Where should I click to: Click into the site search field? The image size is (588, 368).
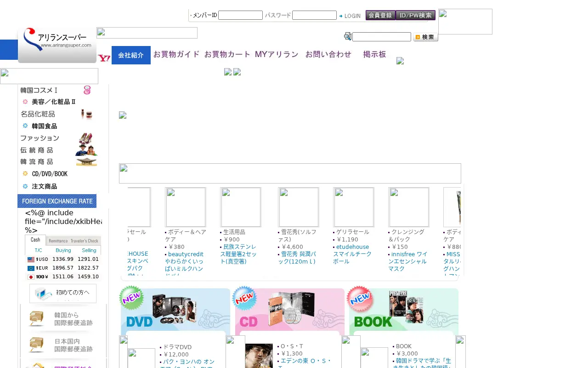382,37
